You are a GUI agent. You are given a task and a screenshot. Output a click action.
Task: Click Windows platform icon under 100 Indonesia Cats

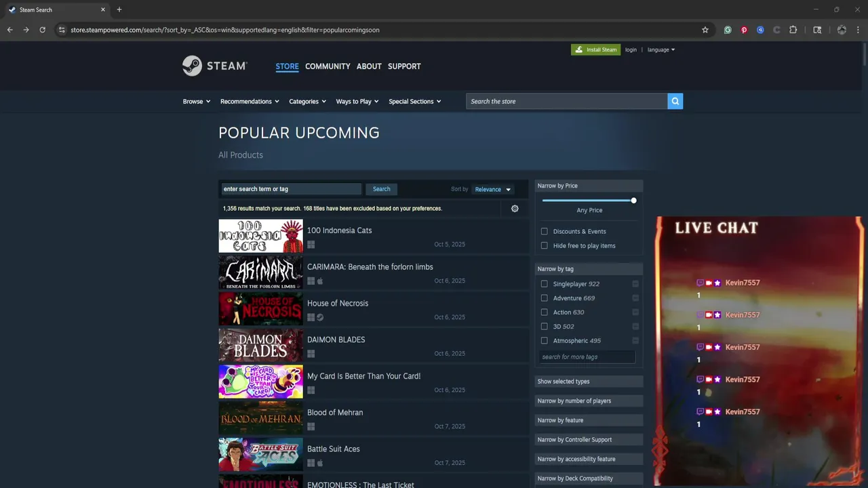(x=311, y=245)
